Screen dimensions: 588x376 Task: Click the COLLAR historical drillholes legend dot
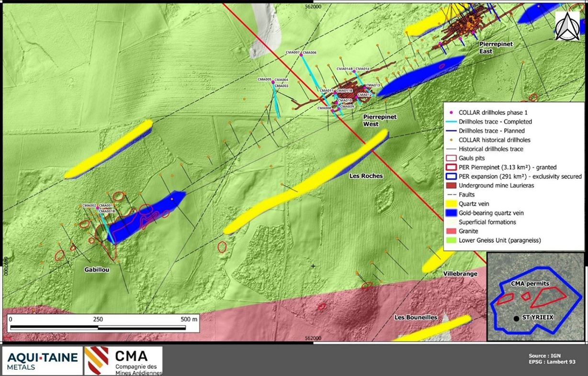[451, 140]
